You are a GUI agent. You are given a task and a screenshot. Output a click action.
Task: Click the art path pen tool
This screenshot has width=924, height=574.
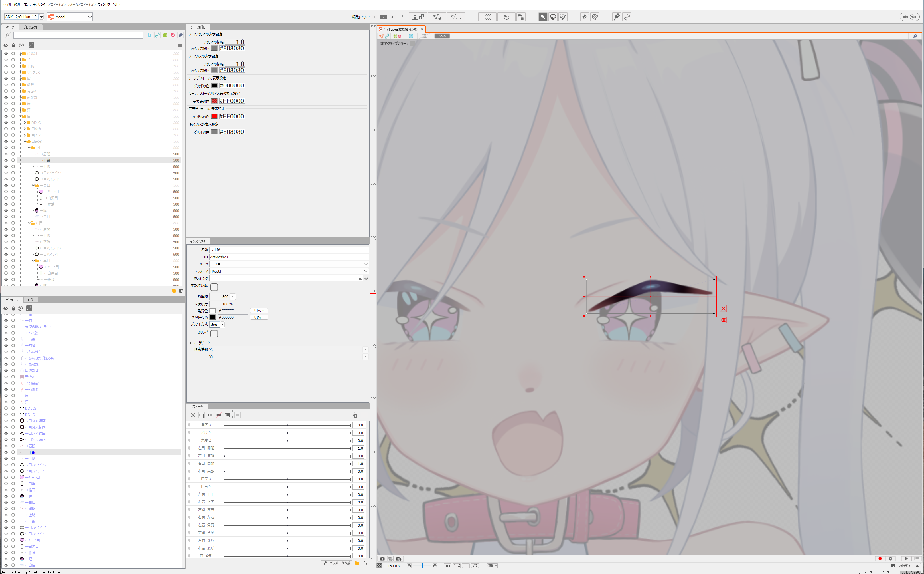(x=617, y=17)
